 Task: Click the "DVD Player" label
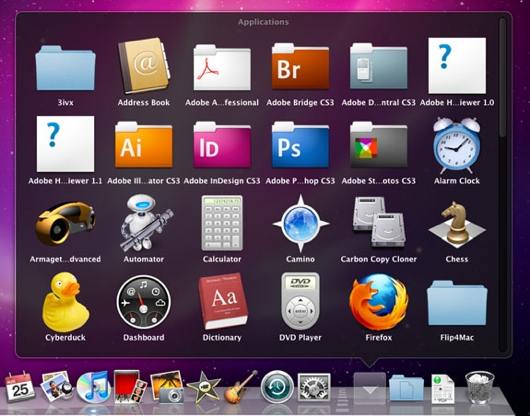(300, 338)
